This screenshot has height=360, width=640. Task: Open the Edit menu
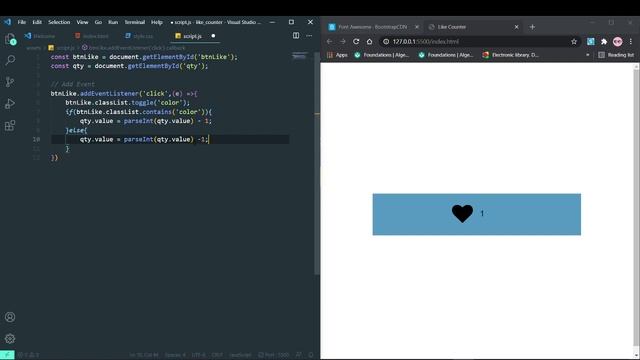pyautogui.click(x=37, y=22)
